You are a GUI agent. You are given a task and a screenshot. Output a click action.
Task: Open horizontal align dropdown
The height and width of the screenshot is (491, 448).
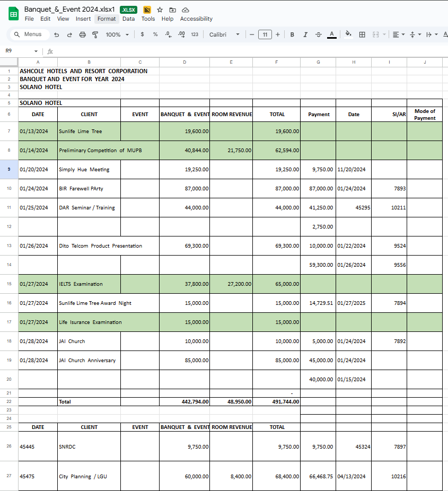pyautogui.click(x=399, y=34)
